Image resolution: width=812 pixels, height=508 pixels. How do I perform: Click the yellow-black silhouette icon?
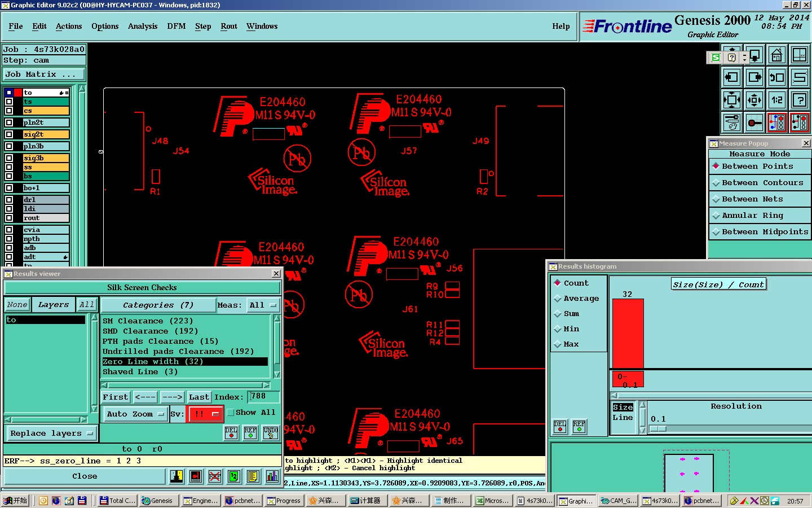click(176, 476)
